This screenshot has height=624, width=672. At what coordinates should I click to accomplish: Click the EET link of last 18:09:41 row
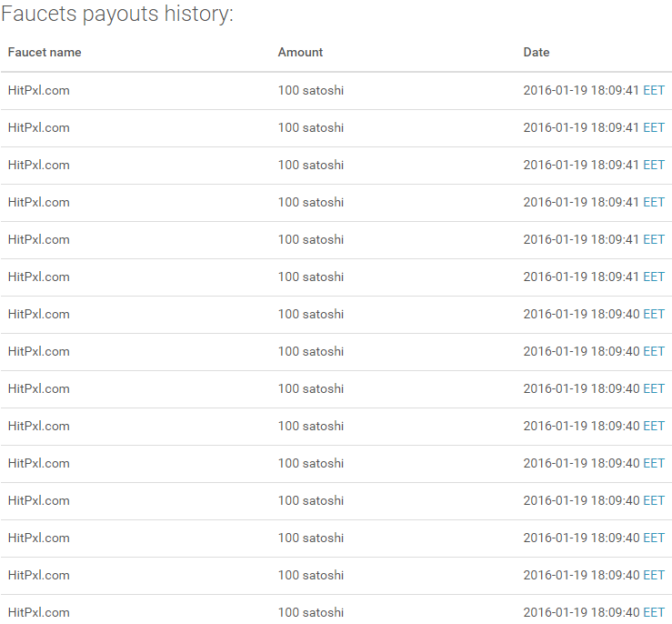coord(654,277)
